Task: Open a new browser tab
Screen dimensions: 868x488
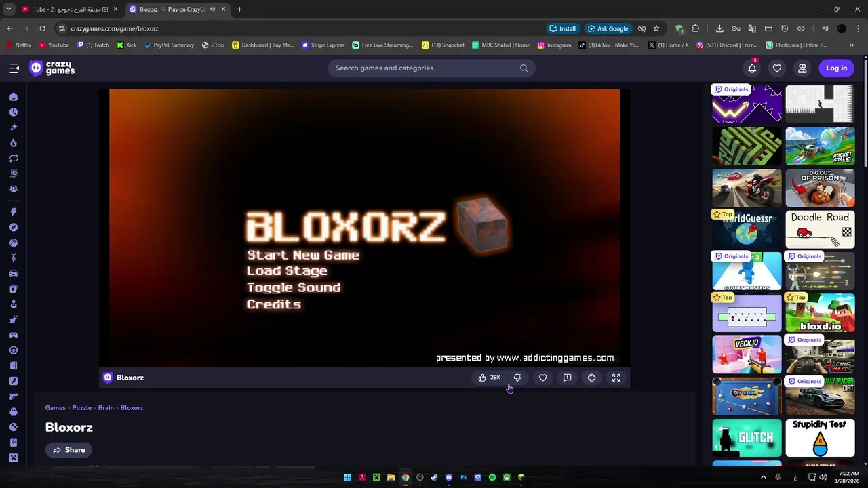Action: point(239,9)
